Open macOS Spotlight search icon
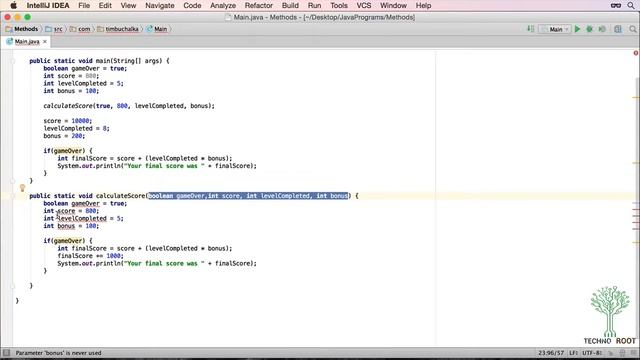Screen dimensions: 640x360 (x=631, y=5)
